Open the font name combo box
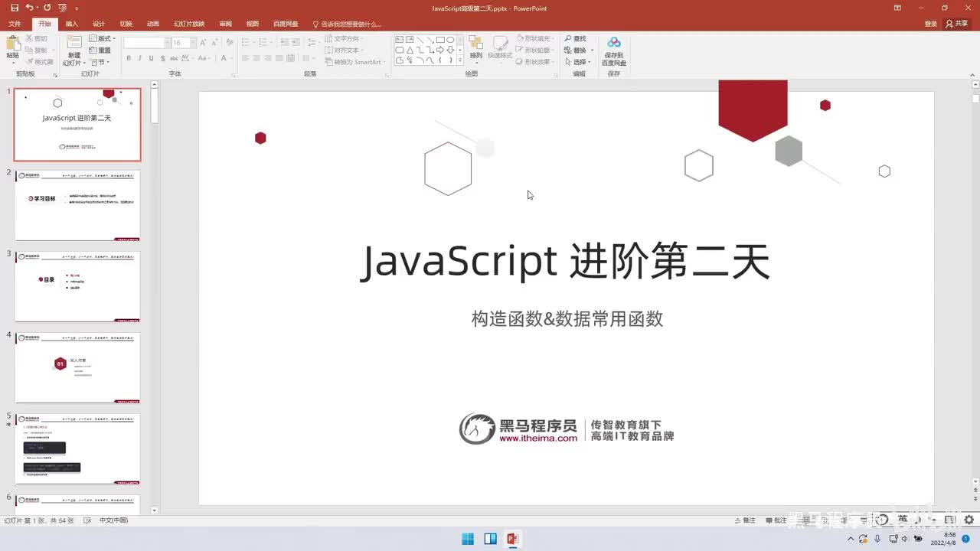This screenshot has height=551, width=980. coord(146,42)
